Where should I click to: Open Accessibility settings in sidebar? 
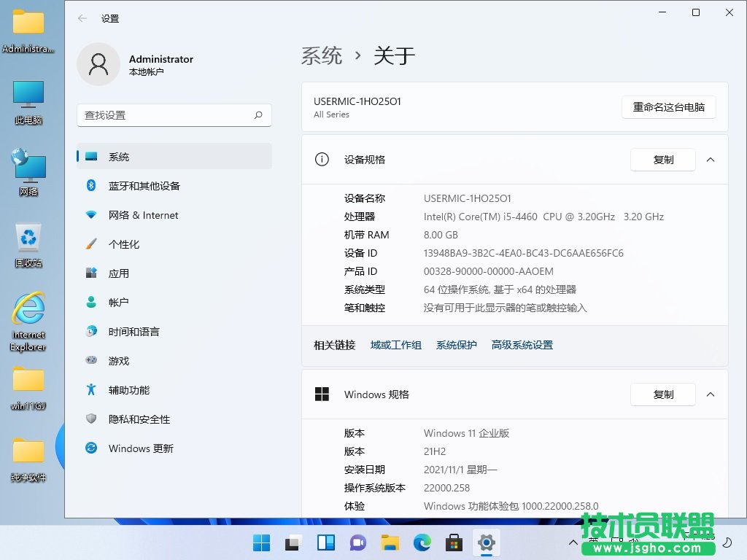coord(128,390)
